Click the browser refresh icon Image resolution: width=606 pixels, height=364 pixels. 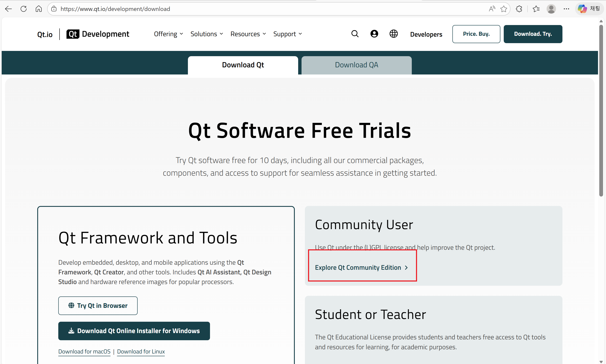[x=24, y=9]
